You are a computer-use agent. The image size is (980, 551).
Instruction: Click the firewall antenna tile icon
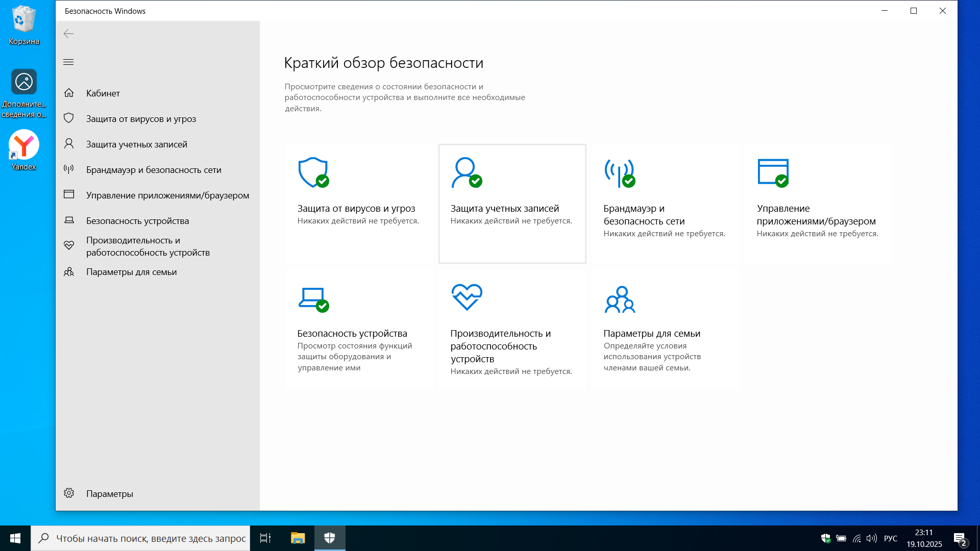coord(619,172)
